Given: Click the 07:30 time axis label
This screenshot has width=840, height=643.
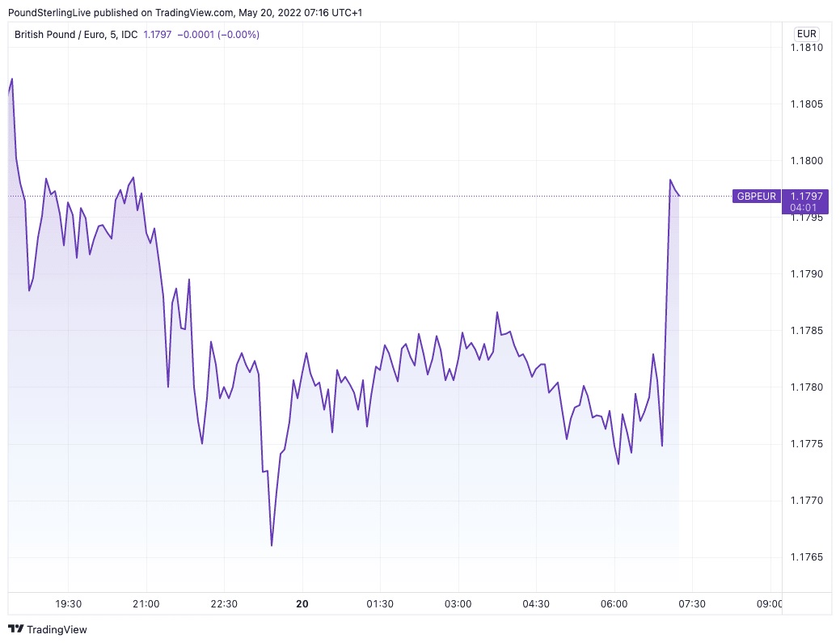Looking at the screenshot, I should [x=692, y=604].
